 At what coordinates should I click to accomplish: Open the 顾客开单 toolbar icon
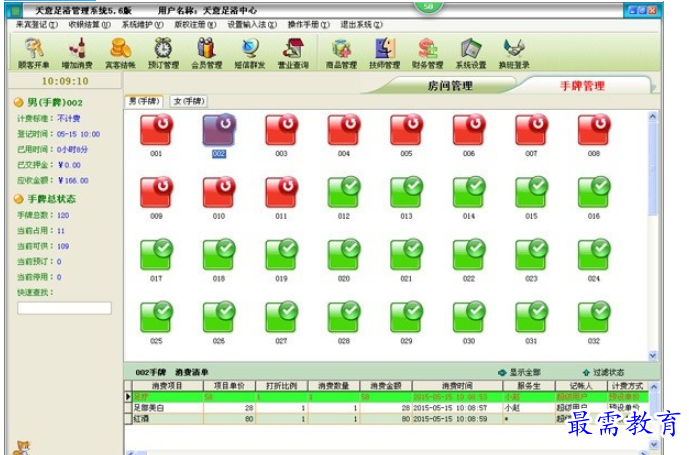point(34,53)
